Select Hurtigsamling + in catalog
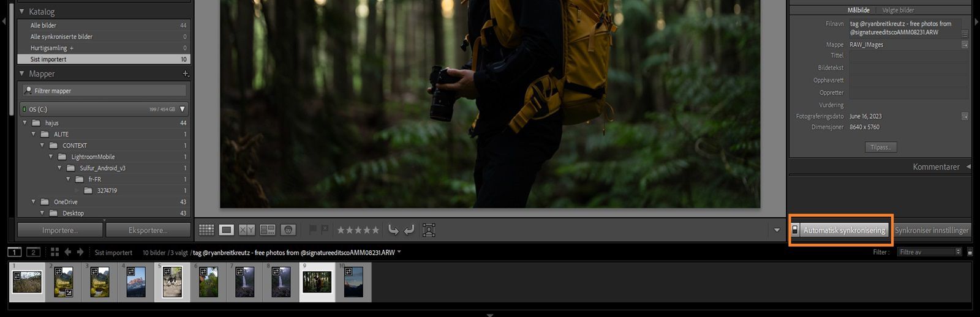 click(104, 48)
